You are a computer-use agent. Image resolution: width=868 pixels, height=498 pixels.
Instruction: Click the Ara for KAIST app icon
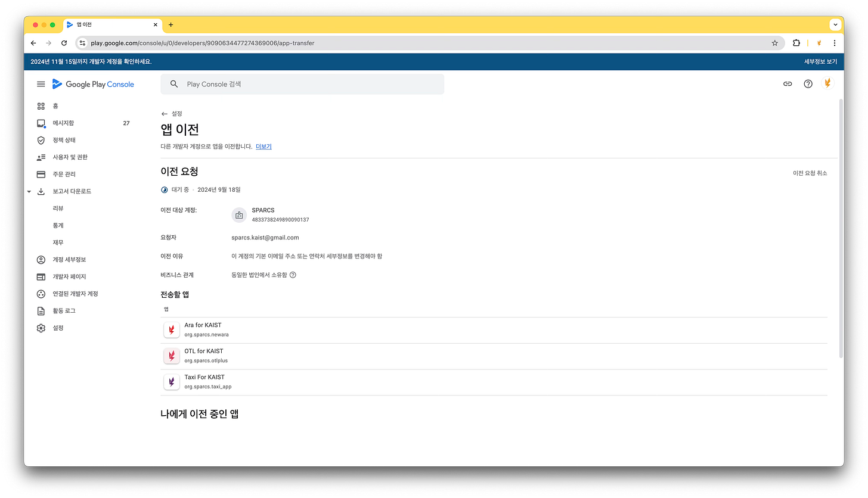(172, 330)
